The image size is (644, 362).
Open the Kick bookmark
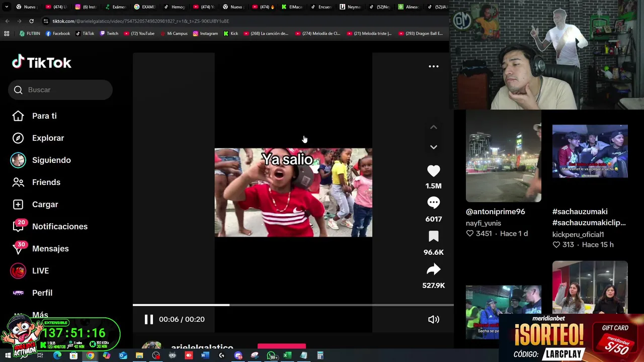tap(231, 34)
